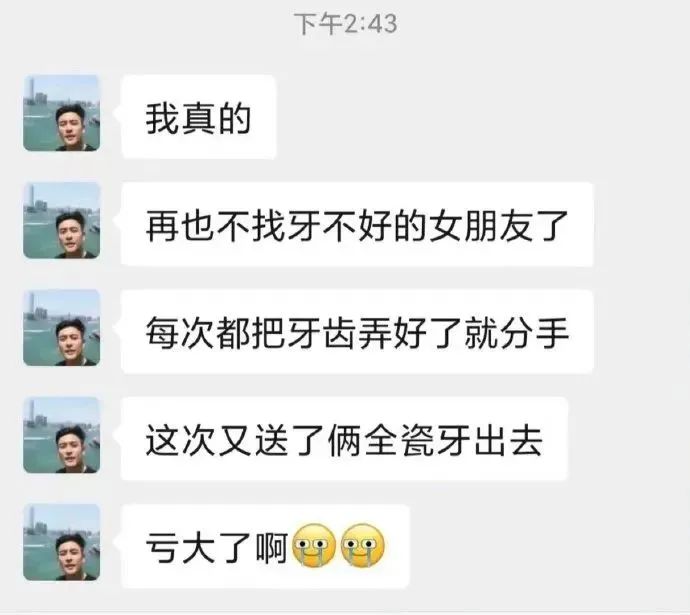This screenshot has height=615, width=690.
Task: Click the second crying emoji in last message
Action: point(363,545)
